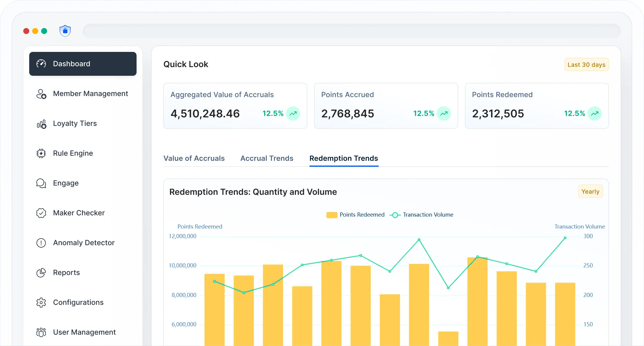Open the Yearly chart range selector
Image resolution: width=644 pixels, height=346 pixels.
(x=590, y=191)
